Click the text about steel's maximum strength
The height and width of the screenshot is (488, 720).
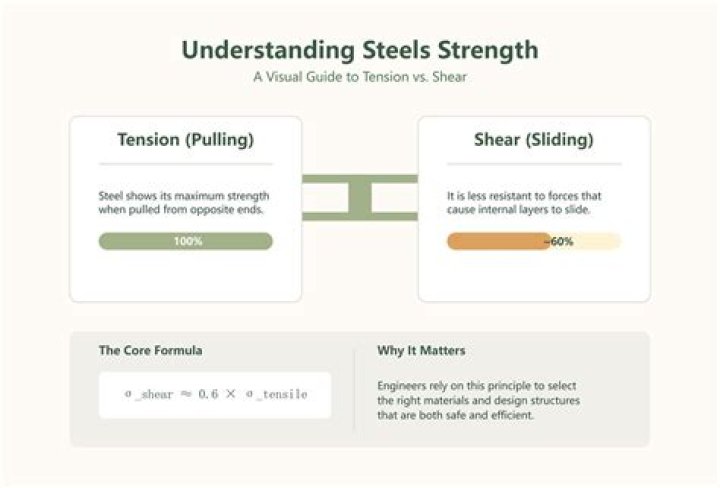184,202
